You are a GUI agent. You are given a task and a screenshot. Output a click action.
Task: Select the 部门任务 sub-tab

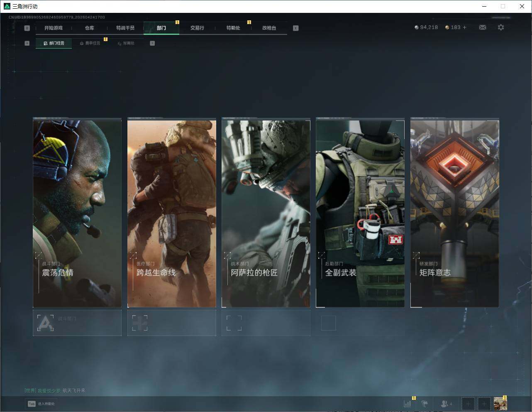pos(54,43)
